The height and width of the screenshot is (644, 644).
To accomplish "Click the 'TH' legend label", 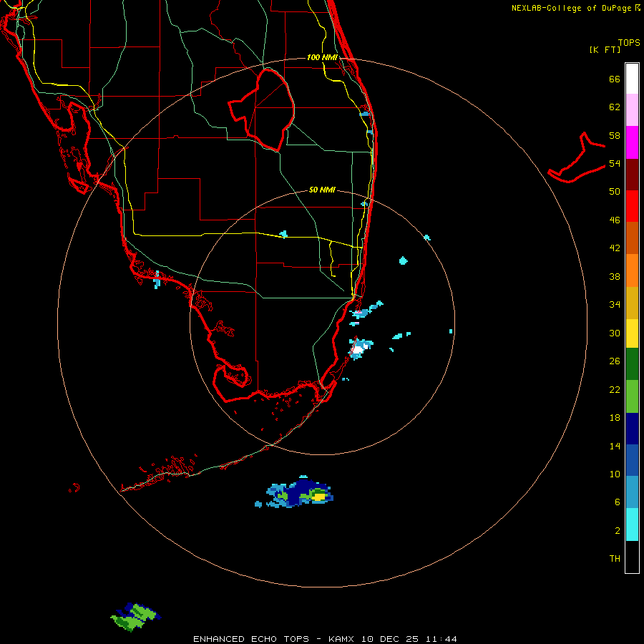I will tap(615, 559).
